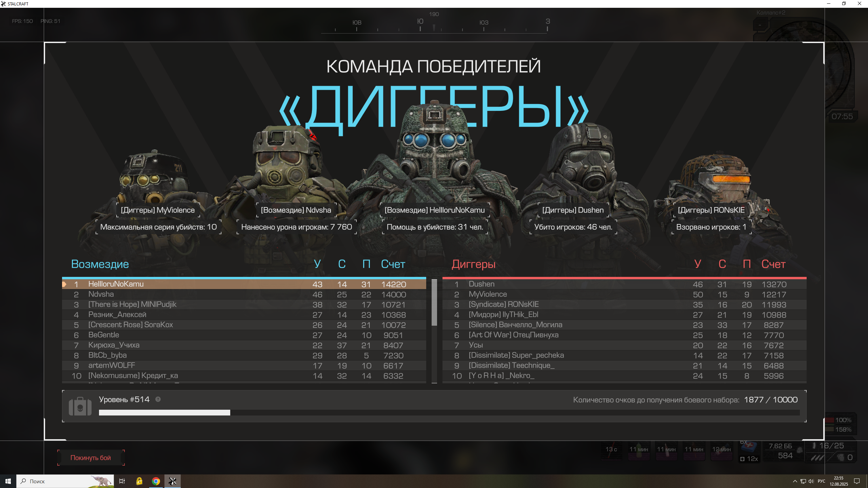Open Google Chrome from the taskbar

click(x=156, y=481)
